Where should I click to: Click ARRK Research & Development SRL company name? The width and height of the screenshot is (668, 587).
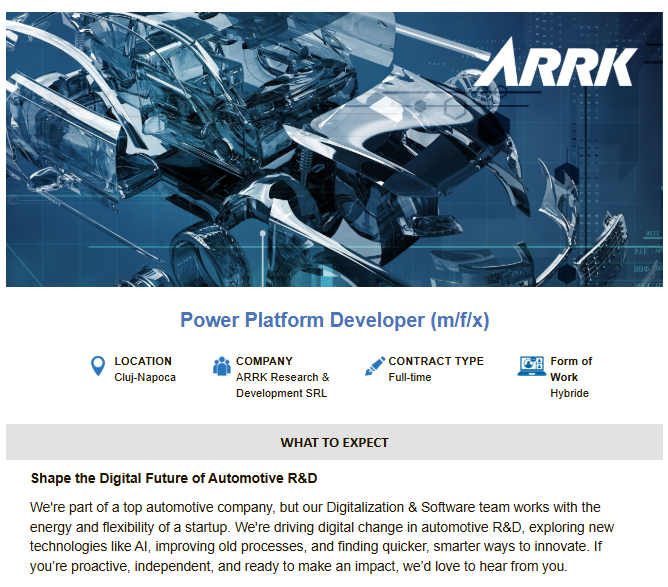pyautogui.click(x=282, y=385)
